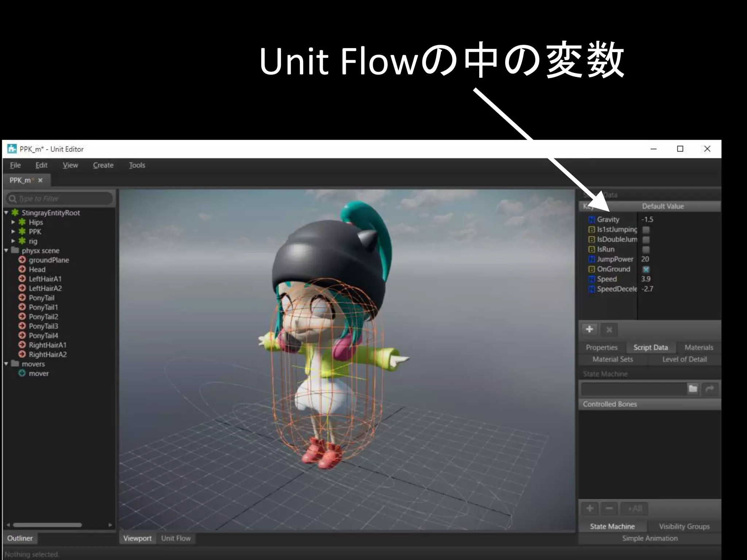Screen dimensions: 747x560
Task: Click the boolean type icon beside IsRun
Action: 592,249
